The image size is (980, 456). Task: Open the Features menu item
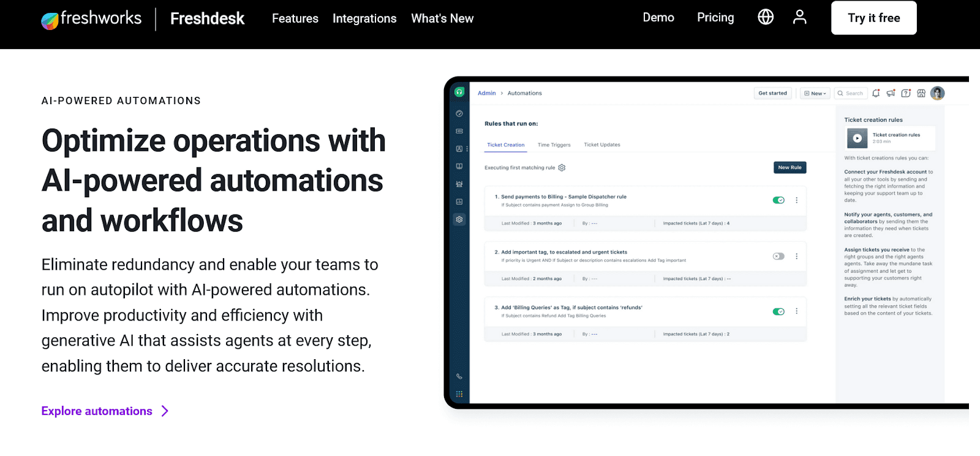(x=295, y=18)
